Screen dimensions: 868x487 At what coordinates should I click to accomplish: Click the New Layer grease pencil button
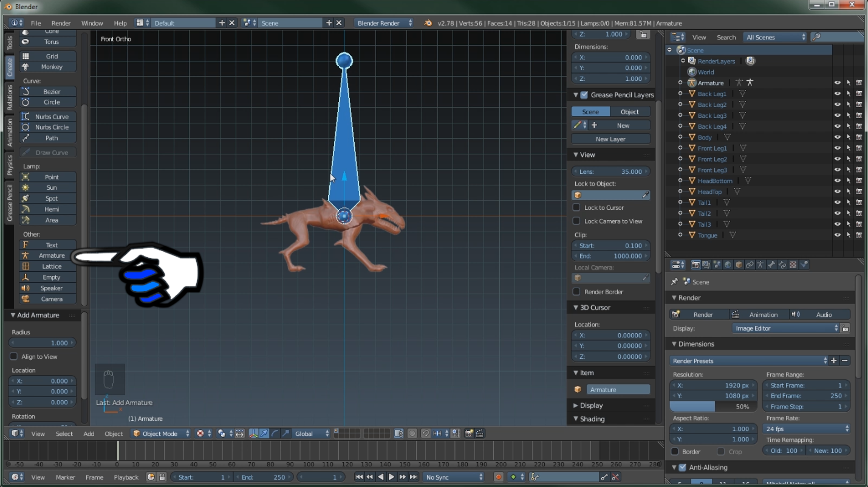pos(610,139)
